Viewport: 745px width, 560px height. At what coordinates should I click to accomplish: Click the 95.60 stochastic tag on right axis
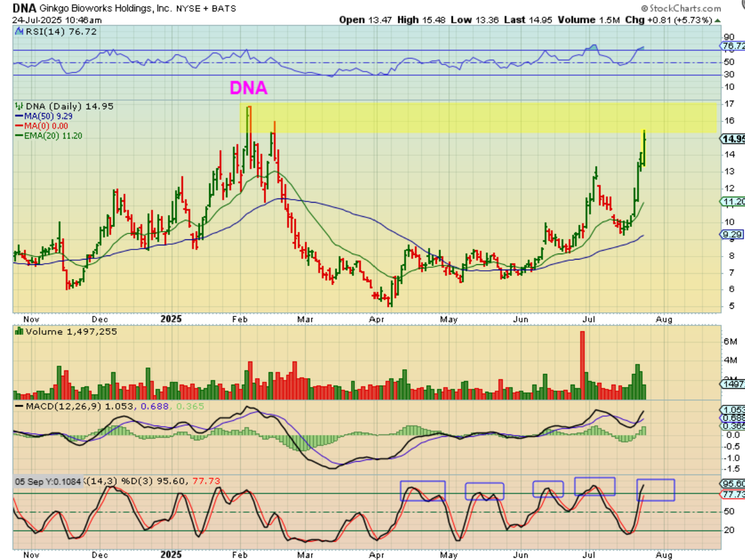[x=734, y=484]
